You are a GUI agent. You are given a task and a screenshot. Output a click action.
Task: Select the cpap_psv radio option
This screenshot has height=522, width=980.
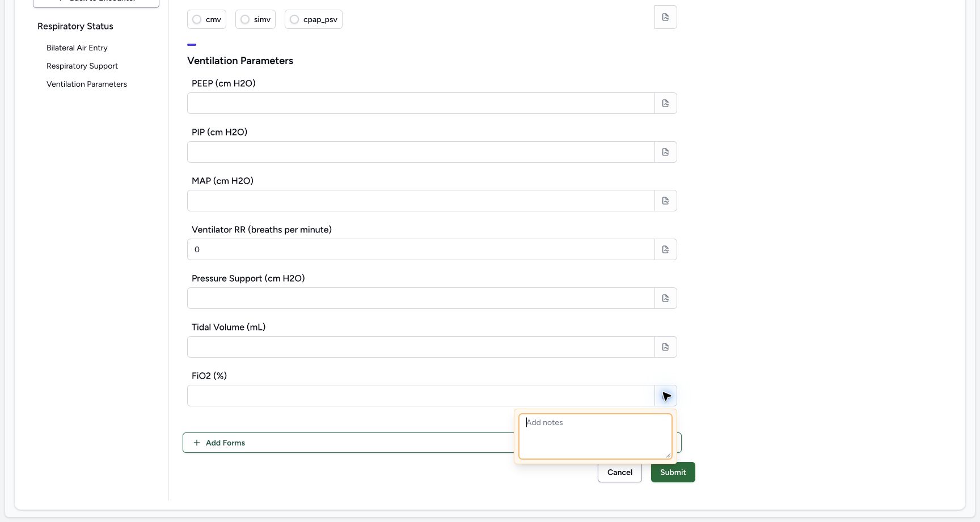coord(314,19)
